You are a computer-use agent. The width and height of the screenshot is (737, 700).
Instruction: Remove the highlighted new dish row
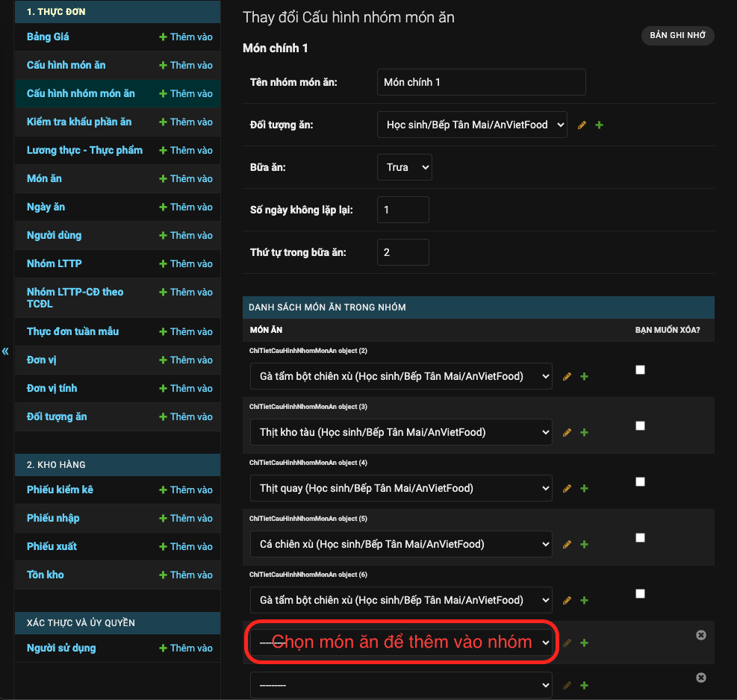coord(700,635)
